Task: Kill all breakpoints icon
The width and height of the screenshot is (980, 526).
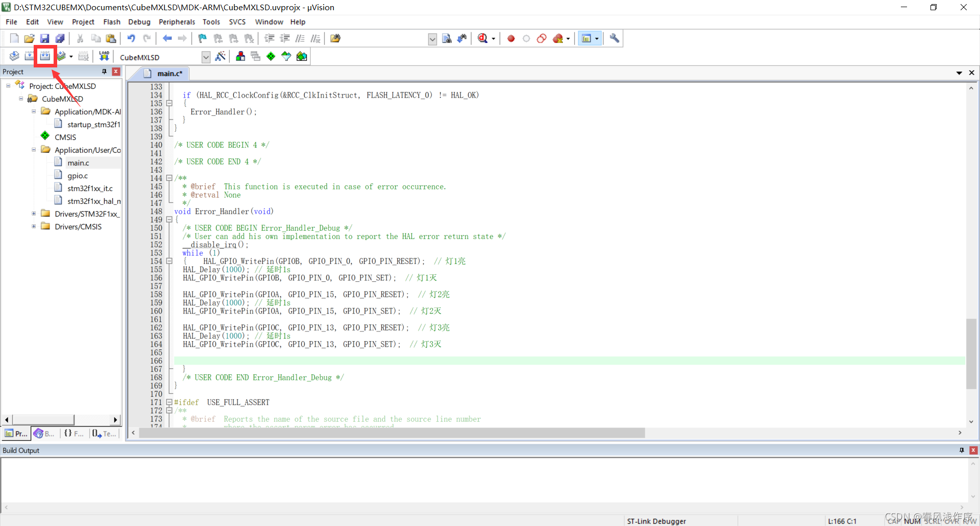Action: pyautogui.click(x=558, y=38)
